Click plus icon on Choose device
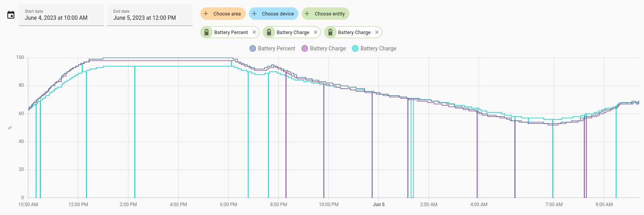This screenshot has height=215, width=644. point(254,14)
